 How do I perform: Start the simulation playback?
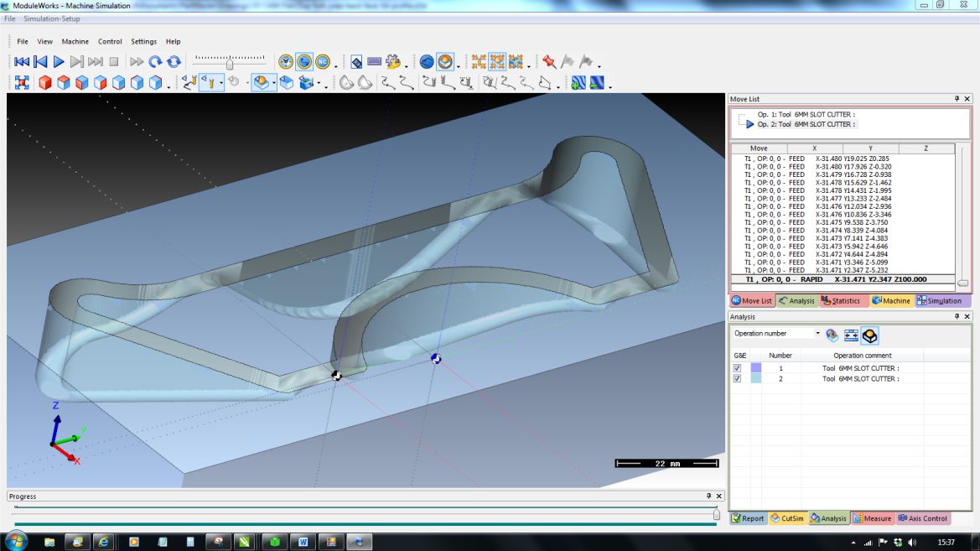pos(58,60)
